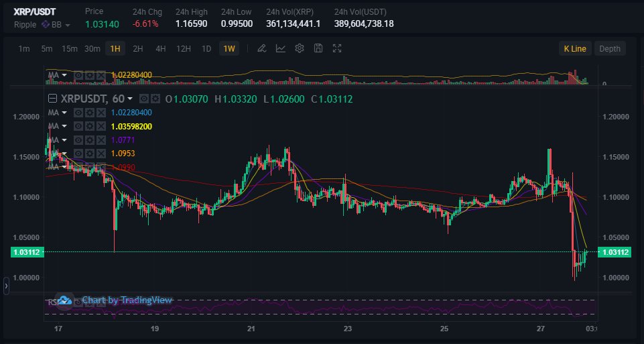Screen dimensions: 644x344
Task: Select the 12H timeframe
Action: click(x=184, y=48)
